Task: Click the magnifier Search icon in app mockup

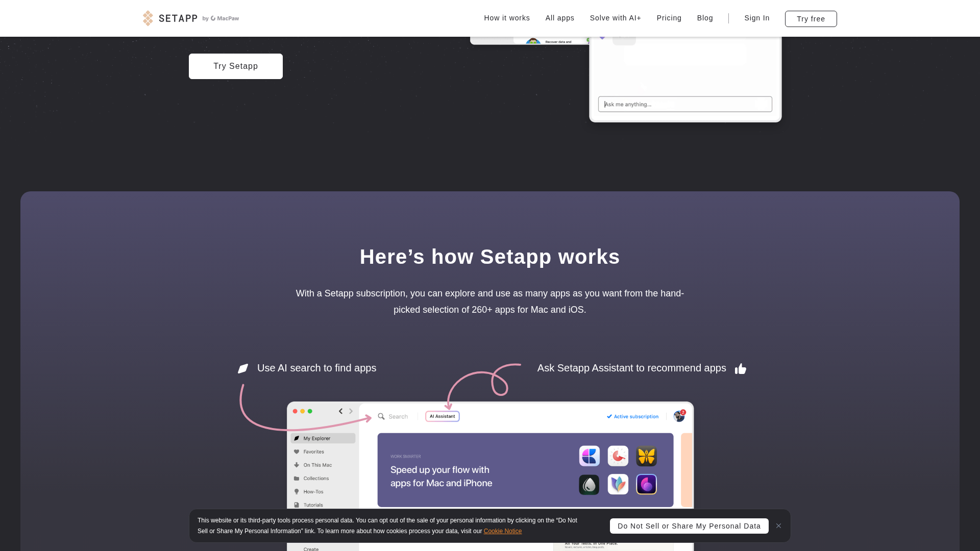Action: point(381,416)
